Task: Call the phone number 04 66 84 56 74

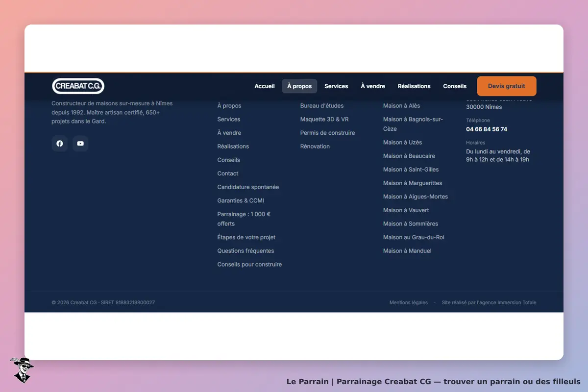Action: (x=487, y=129)
